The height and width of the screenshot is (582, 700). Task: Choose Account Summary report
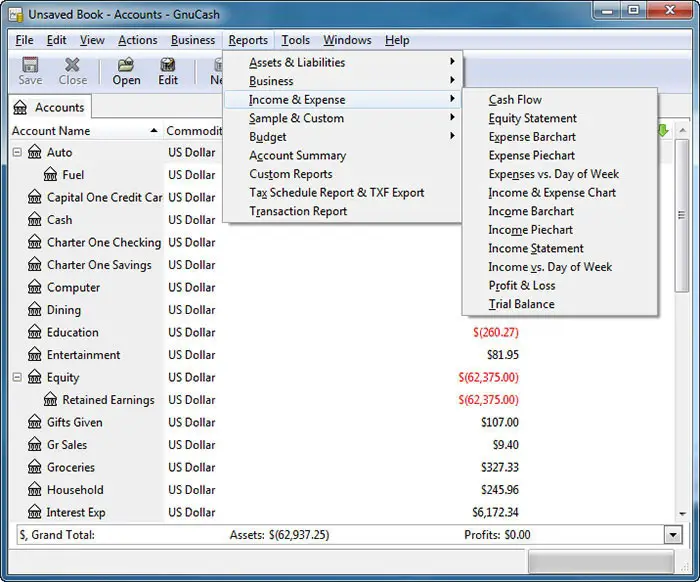(343, 155)
